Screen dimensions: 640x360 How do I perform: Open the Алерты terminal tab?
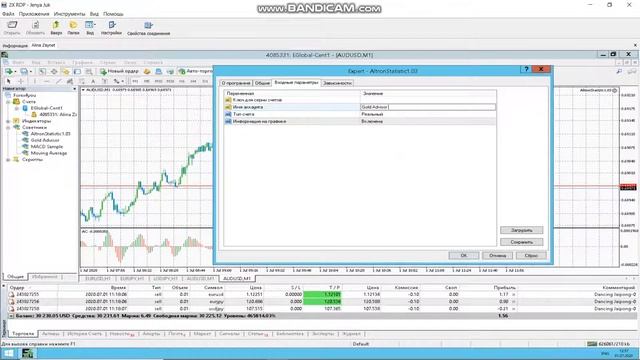point(151,334)
